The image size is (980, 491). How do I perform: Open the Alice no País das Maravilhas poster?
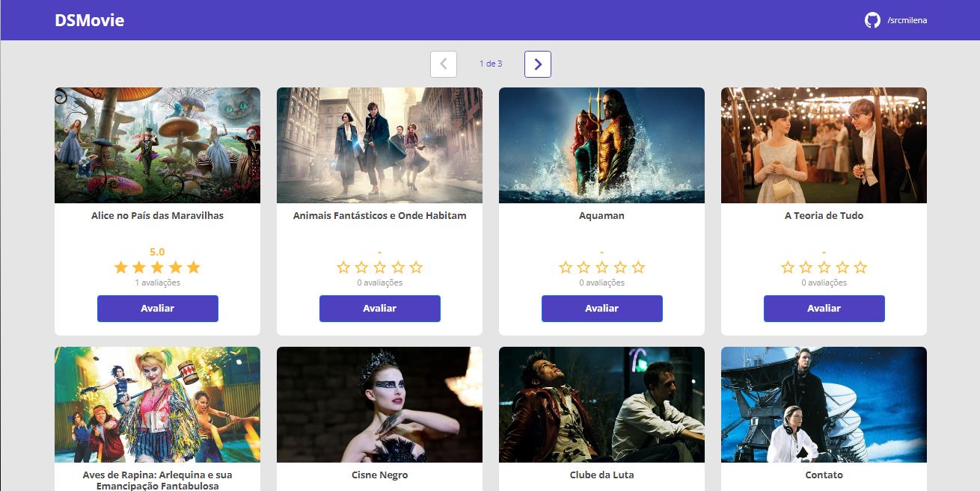pos(157,145)
